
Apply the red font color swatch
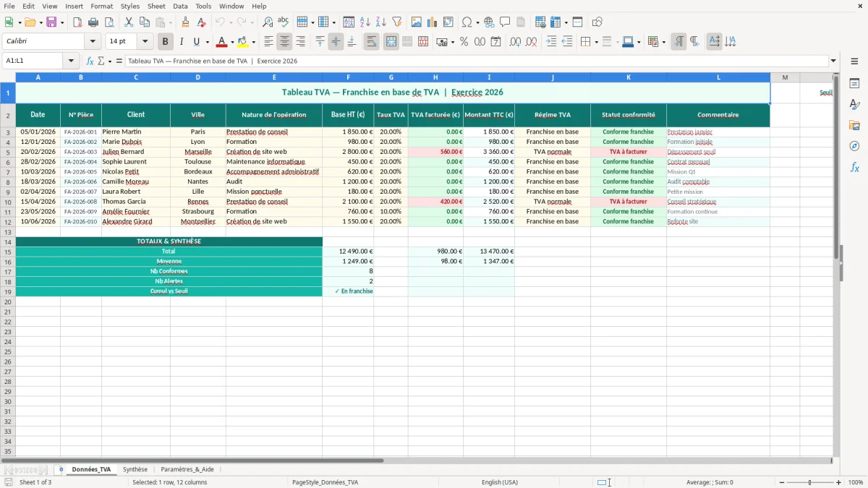tap(223, 42)
